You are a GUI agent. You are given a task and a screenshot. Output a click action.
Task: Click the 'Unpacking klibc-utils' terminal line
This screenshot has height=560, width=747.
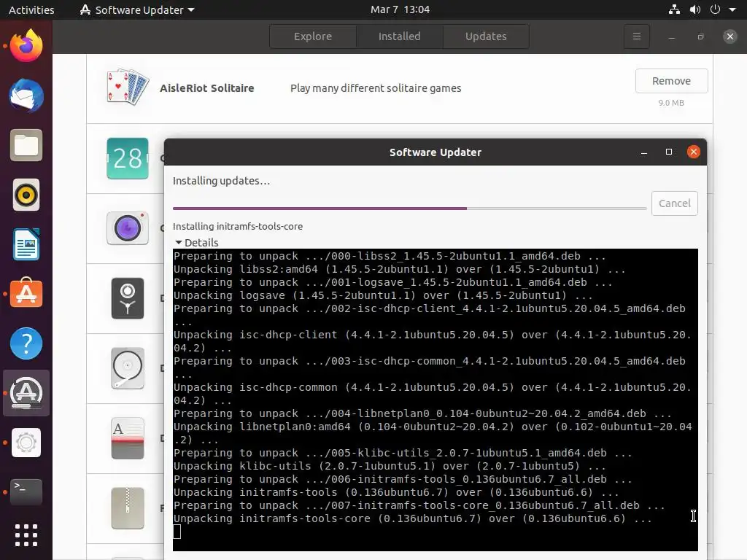(390, 466)
